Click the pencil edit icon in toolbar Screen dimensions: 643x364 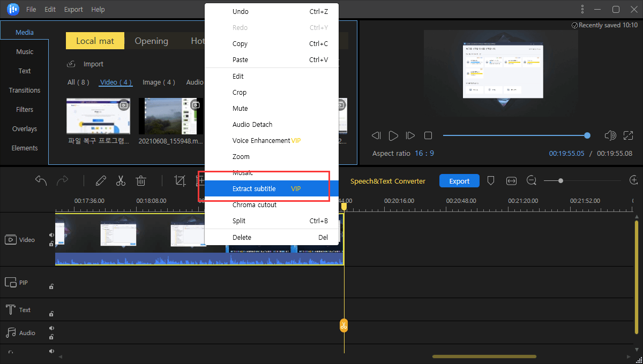coord(101,181)
